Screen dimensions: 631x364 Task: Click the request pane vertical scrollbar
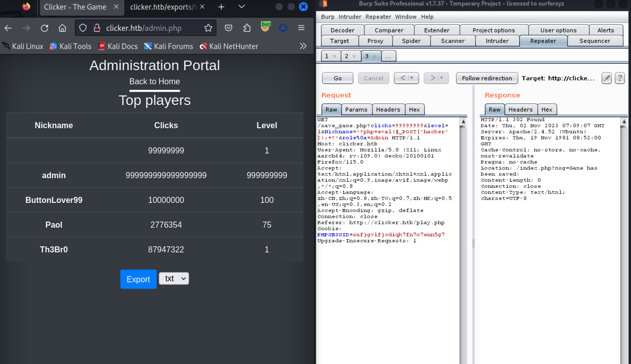(x=463, y=227)
